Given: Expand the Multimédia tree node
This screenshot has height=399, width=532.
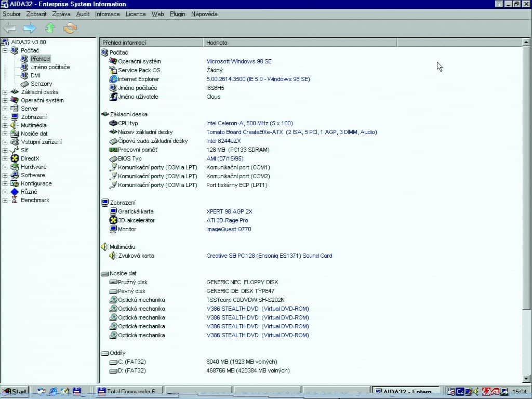Looking at the screenshot, I should click(5, 125).
